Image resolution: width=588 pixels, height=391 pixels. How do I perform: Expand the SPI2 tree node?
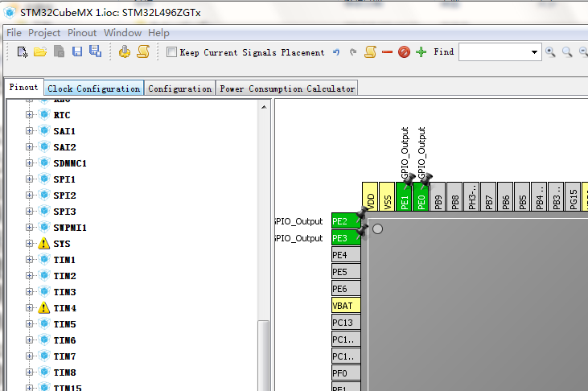(29, 195)
